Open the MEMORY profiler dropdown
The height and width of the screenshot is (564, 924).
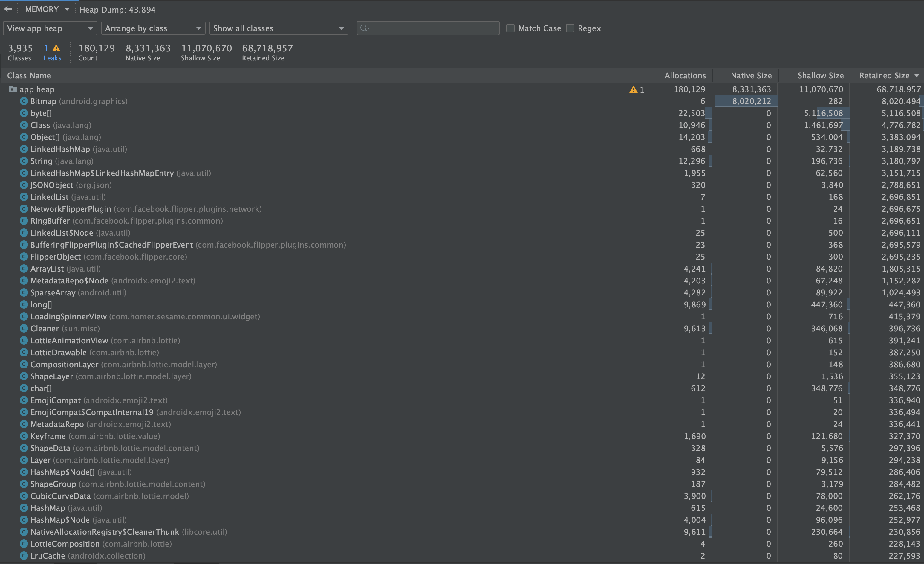click(47, 9)
